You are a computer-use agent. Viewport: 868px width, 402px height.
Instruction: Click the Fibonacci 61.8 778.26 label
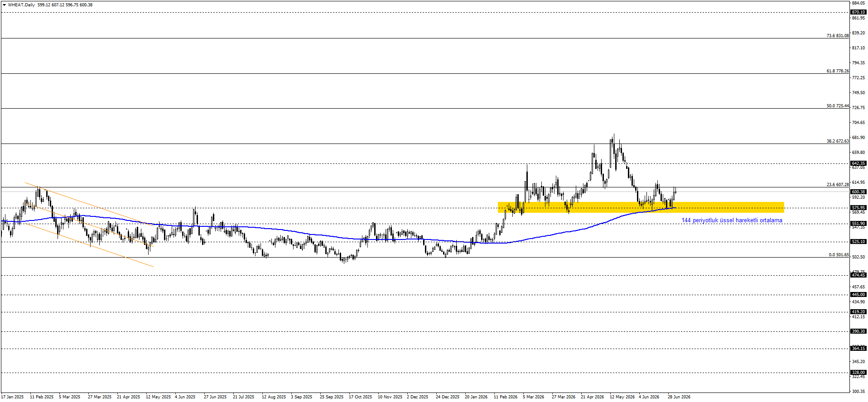pos(838,71)
